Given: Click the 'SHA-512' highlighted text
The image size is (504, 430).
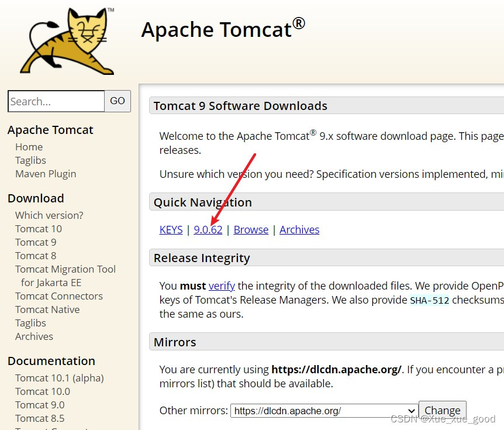Looking at the screenshot, I should pos(429,300).
